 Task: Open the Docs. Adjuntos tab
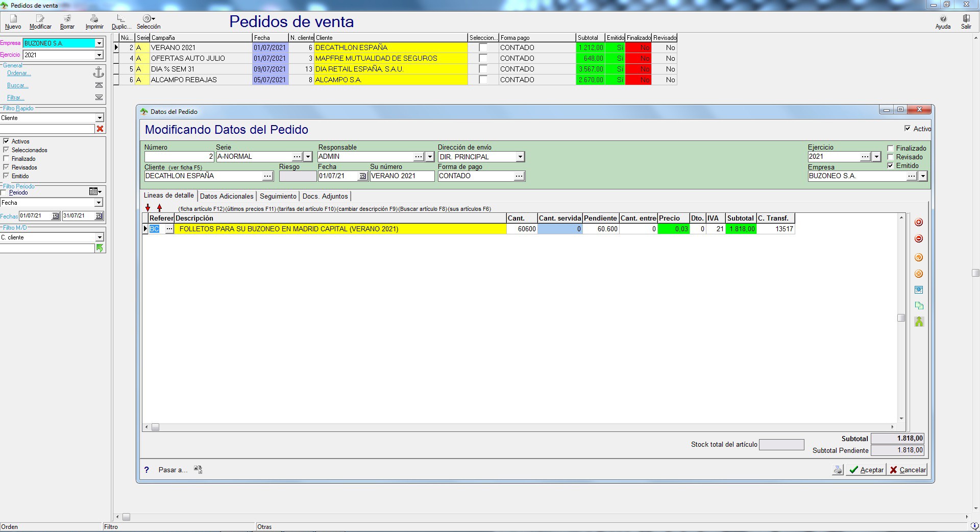coord(325,196)
